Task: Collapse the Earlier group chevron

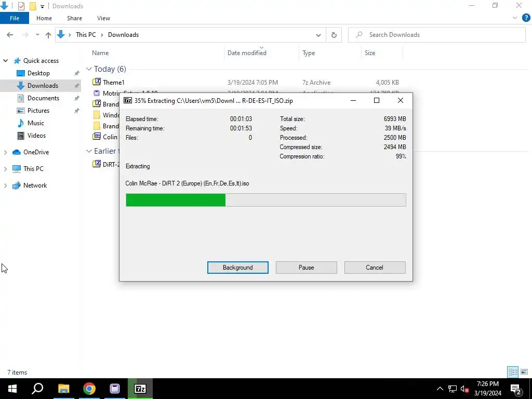Action: click(x=89, y=151)
